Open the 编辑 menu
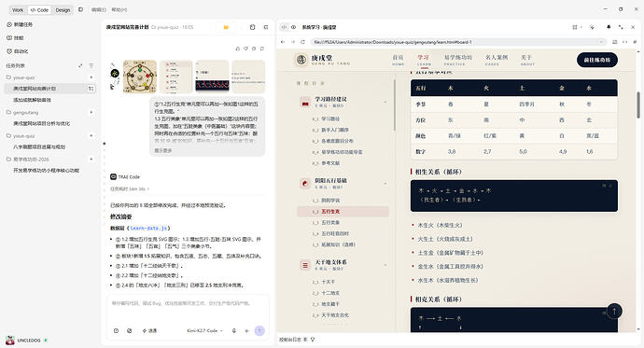 99,9
